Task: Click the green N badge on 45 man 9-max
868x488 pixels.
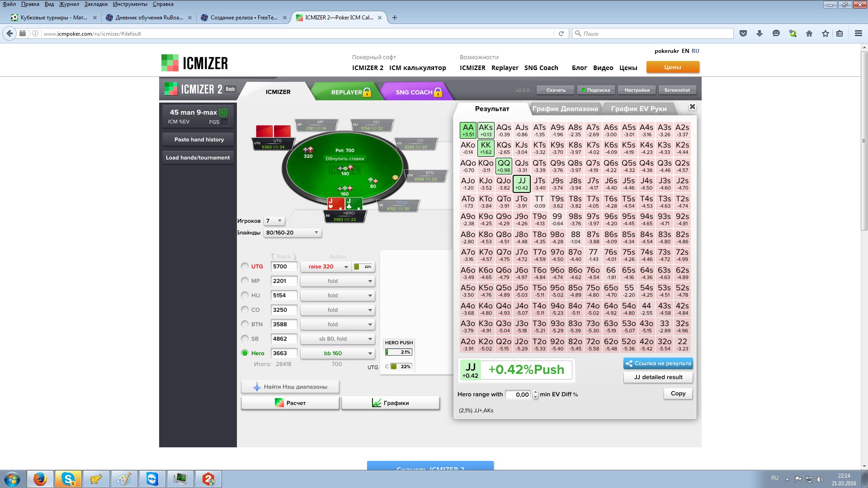Action: [x=223, y=113]
